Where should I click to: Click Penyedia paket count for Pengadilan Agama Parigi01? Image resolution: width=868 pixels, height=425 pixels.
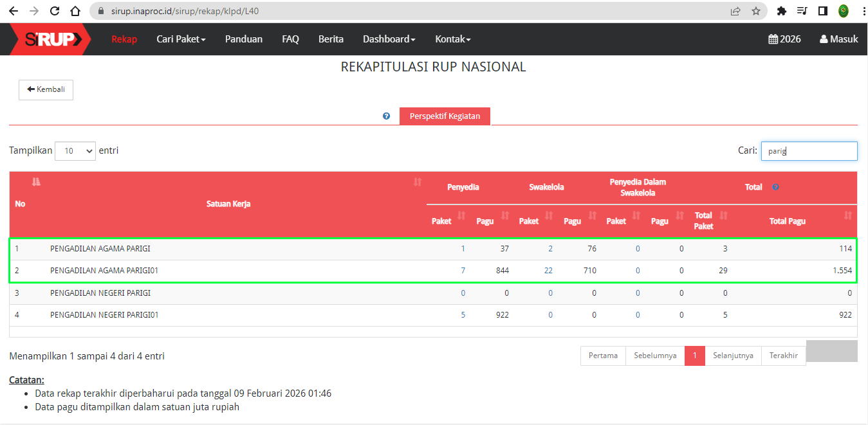coord(463,271)
